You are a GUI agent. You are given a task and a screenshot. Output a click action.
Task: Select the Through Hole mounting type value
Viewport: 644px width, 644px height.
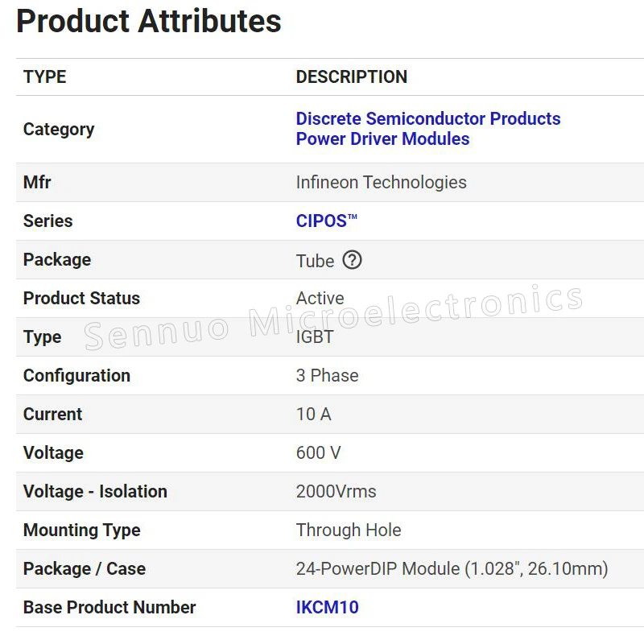[x=349, y=530]
